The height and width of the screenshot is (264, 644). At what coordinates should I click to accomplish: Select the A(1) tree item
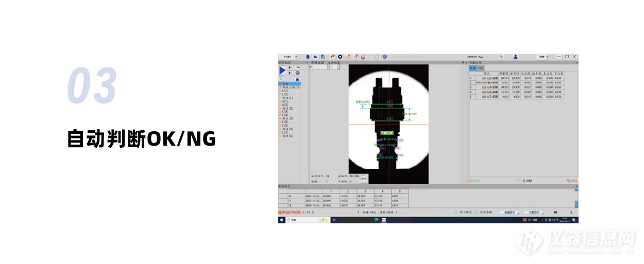(284, 101)
